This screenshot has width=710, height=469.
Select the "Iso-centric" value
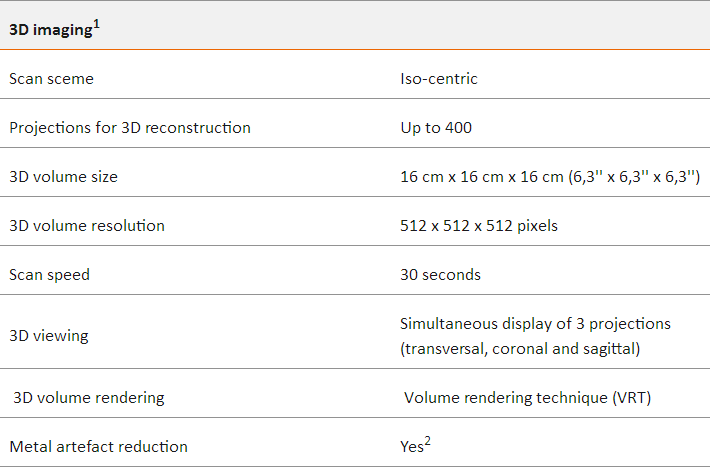(439, 79)
